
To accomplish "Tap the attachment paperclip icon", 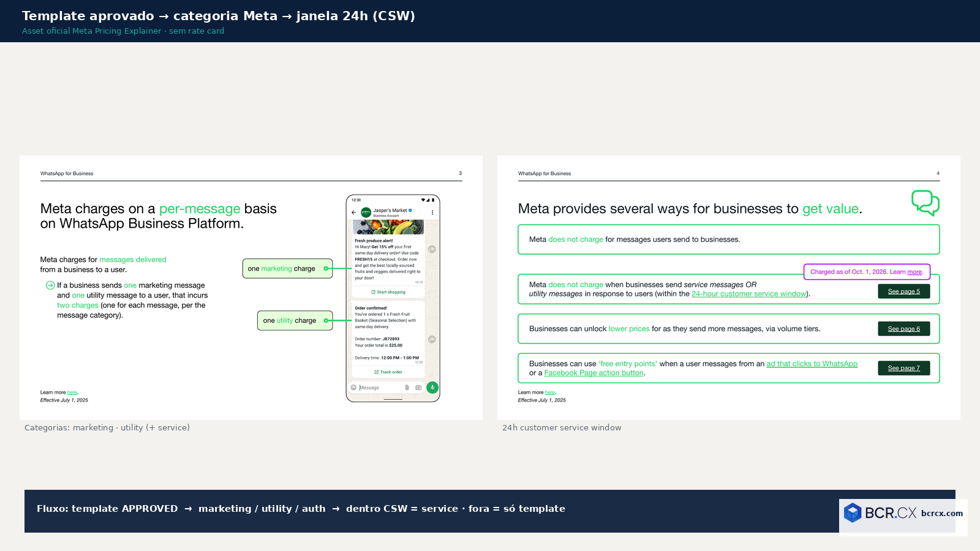I will point(407,388).
